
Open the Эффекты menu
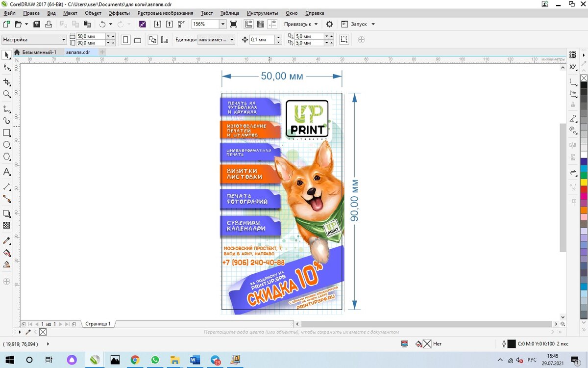pos(120,13)
